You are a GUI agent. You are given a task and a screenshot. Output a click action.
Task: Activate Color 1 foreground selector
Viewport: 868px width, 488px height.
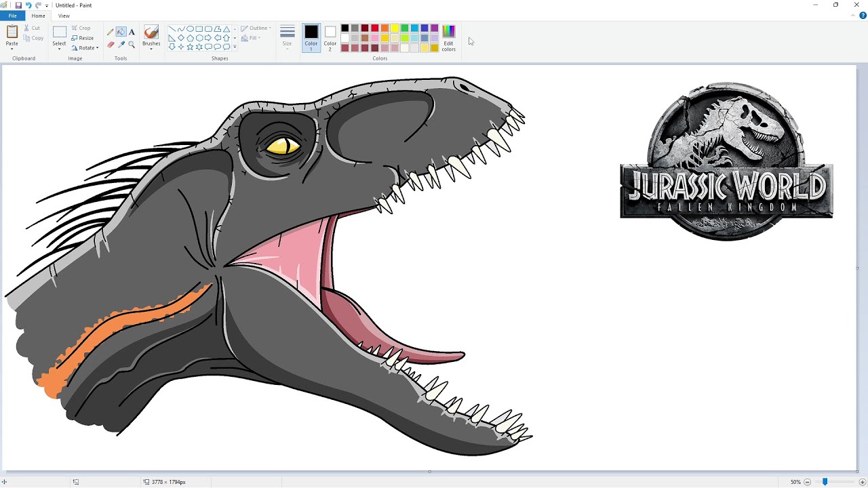coord(311,38)
